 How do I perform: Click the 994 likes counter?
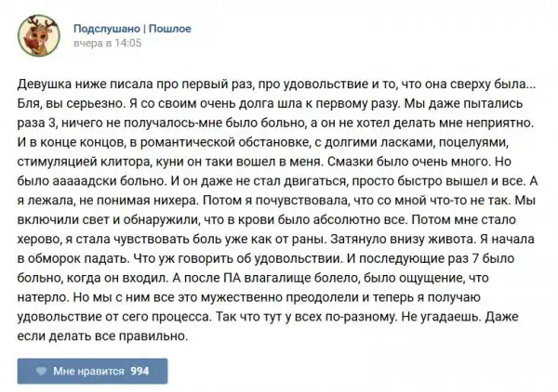coord(139,371)
